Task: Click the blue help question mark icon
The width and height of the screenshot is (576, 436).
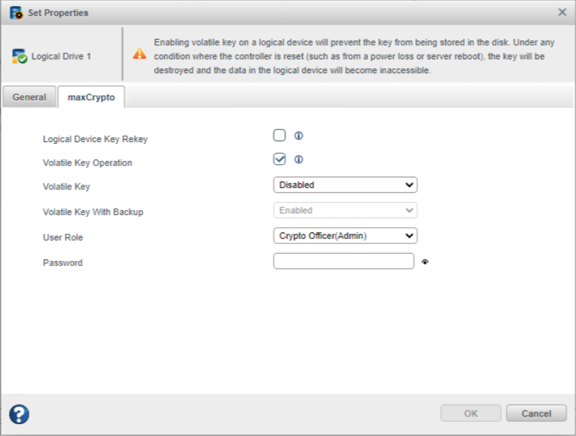Action: (x=19, y=414)
